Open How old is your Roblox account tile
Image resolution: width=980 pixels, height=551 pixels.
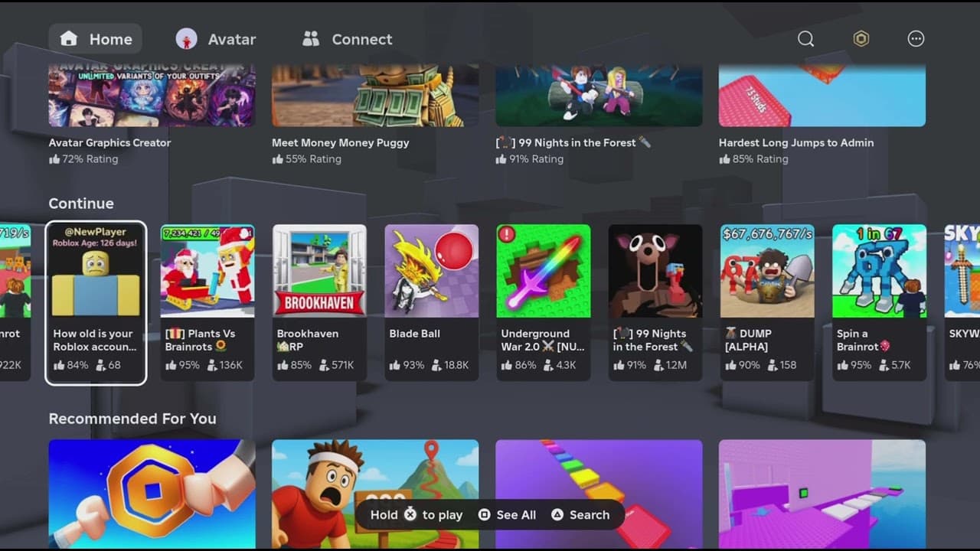point(96,302)
